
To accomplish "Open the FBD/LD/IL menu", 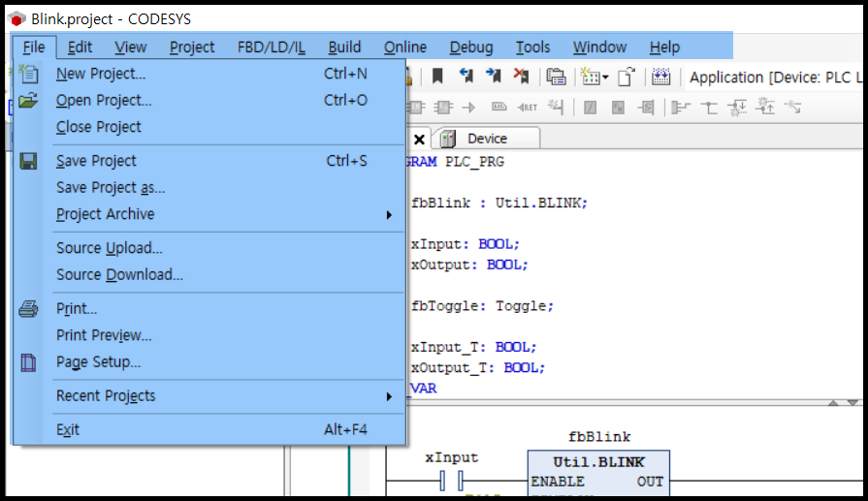I will coord(272,47).
